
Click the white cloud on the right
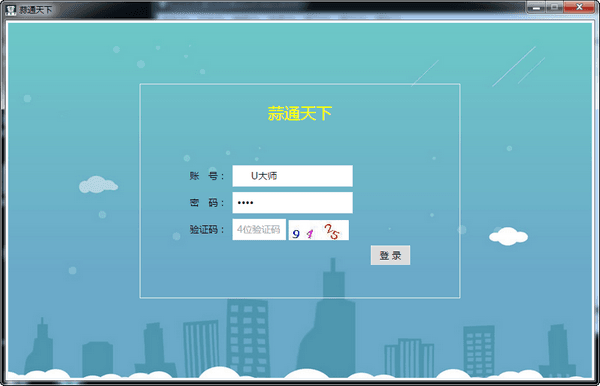pos(509,236)
